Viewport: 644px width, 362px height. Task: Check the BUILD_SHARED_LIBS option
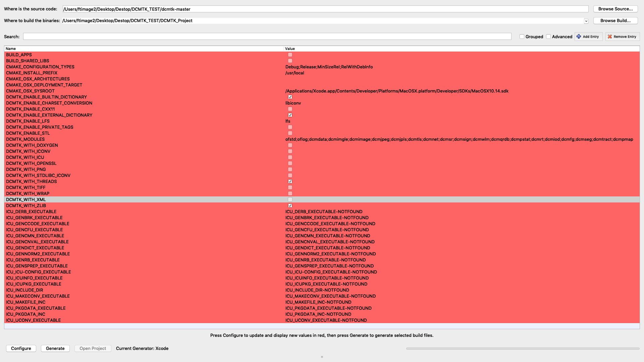(290, 61)
